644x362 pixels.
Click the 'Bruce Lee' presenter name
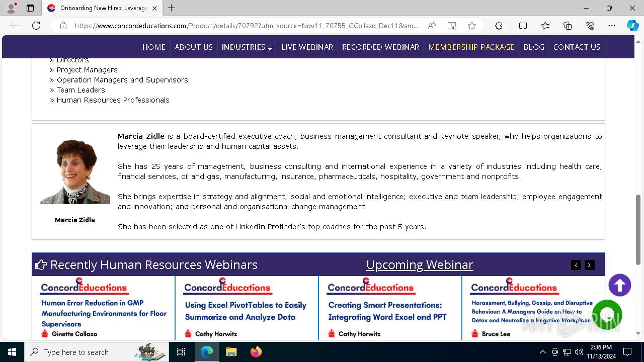coord(496,334)
